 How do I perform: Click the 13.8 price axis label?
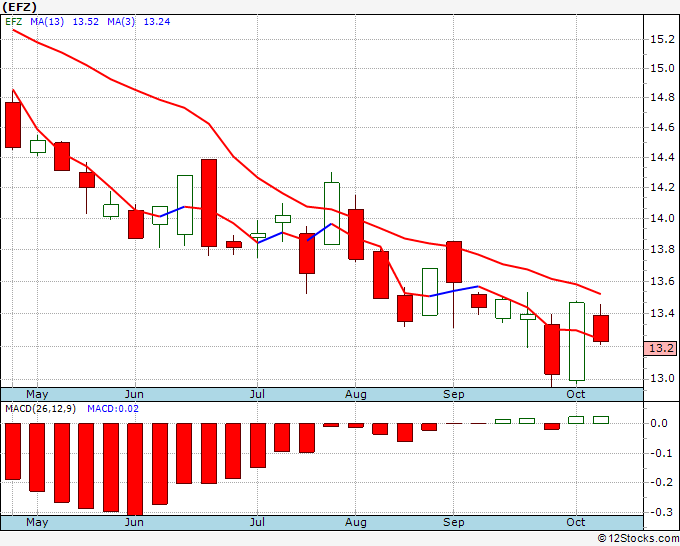(662, 249)
